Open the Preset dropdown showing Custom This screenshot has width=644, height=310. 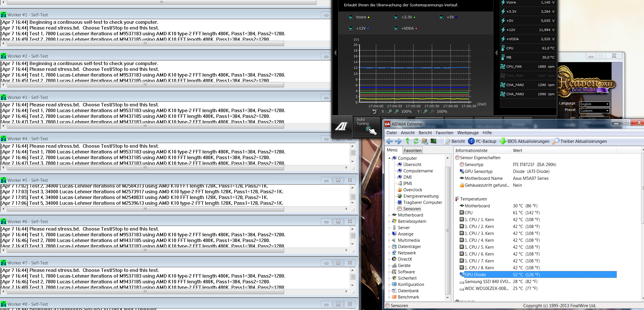coord(594,111)
